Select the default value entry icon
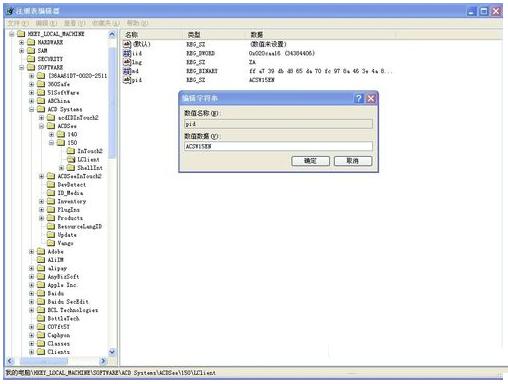 coord(127,44)
